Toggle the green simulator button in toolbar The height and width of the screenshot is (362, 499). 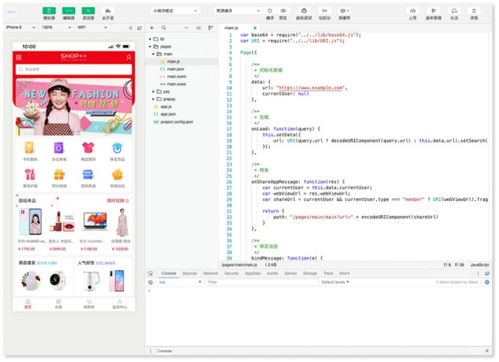pyautogui.click(x=49, y=11)
